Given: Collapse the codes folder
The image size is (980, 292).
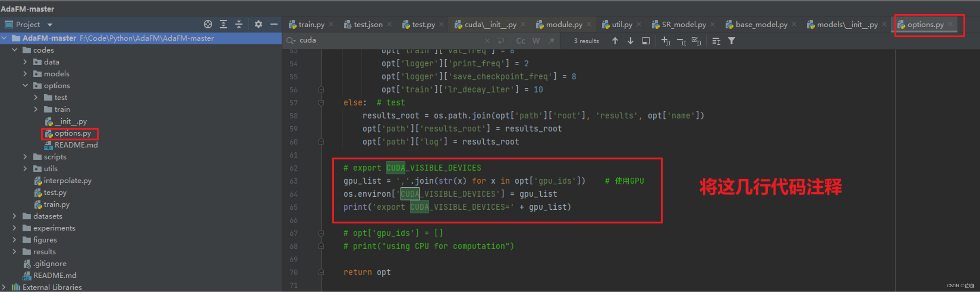Looking at the screenshot, I should coord(15,50).
